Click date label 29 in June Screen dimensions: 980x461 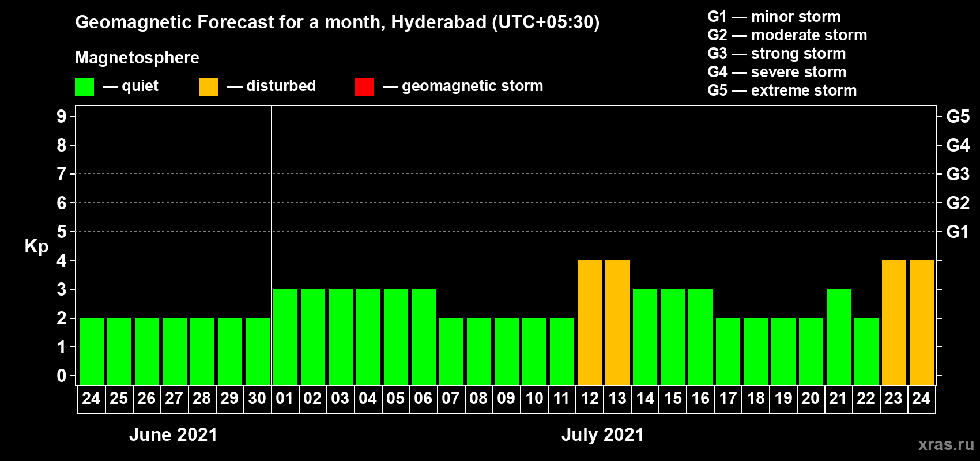[x=229, y=399]
